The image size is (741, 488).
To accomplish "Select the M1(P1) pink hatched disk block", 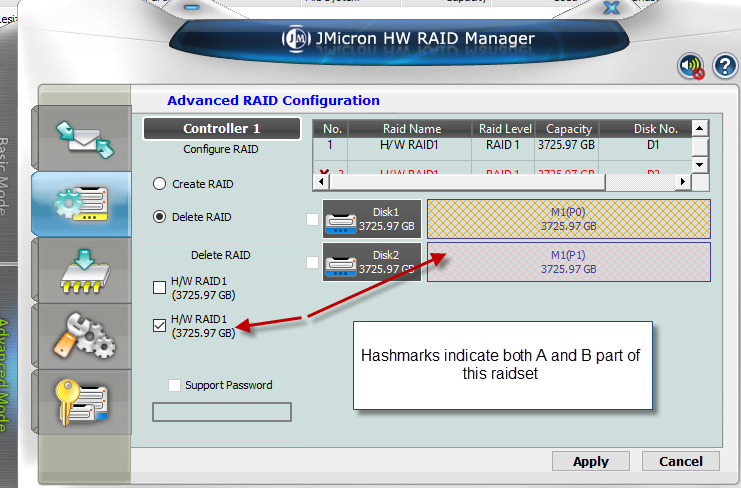I will click(x=569, y=262).
